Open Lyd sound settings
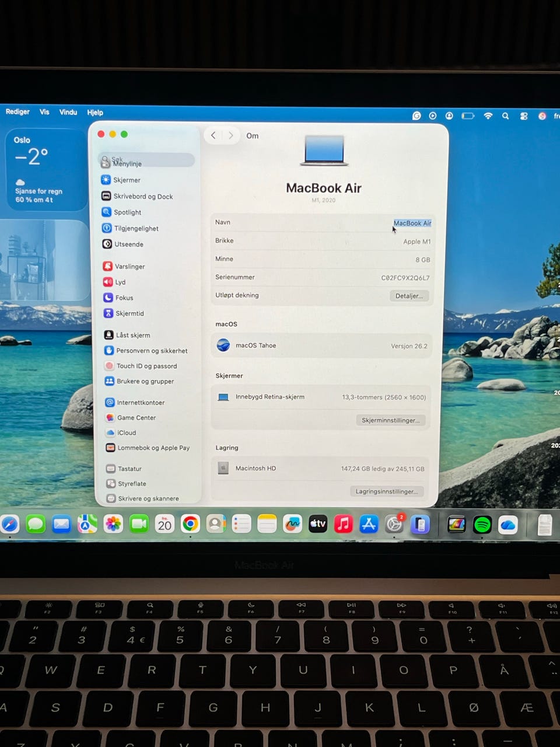The image size is (560, 747). tap(115, 282)
